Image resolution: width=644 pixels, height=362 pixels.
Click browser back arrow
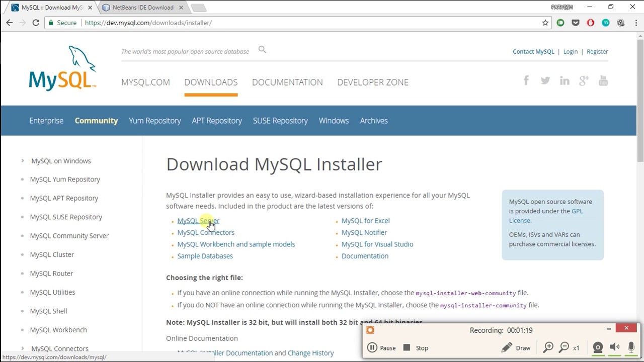point(9,23)
